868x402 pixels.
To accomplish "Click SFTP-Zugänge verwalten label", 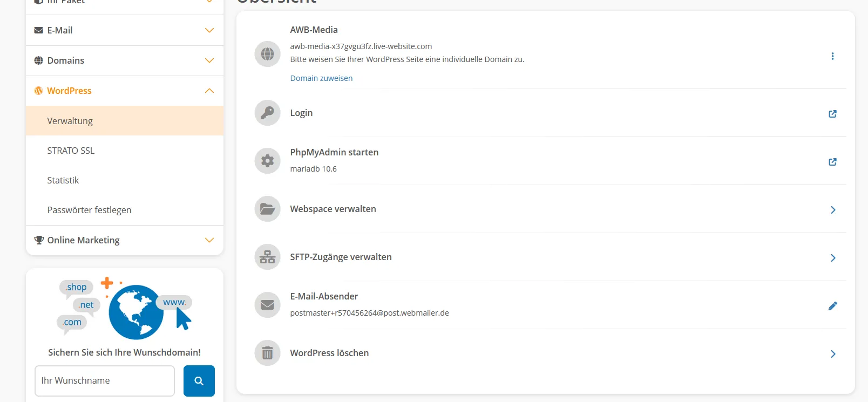I will (x=341, y=257).
